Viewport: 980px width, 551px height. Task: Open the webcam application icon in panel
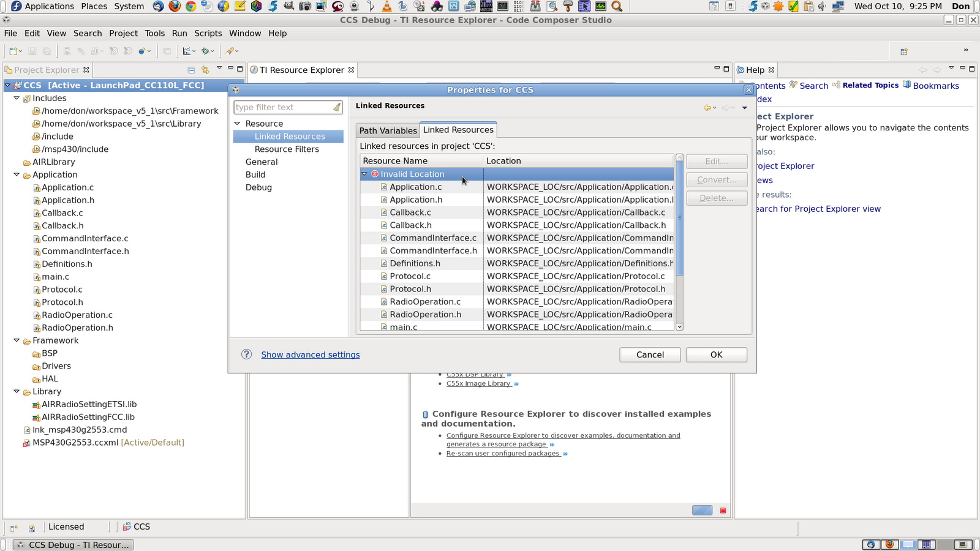354,6
